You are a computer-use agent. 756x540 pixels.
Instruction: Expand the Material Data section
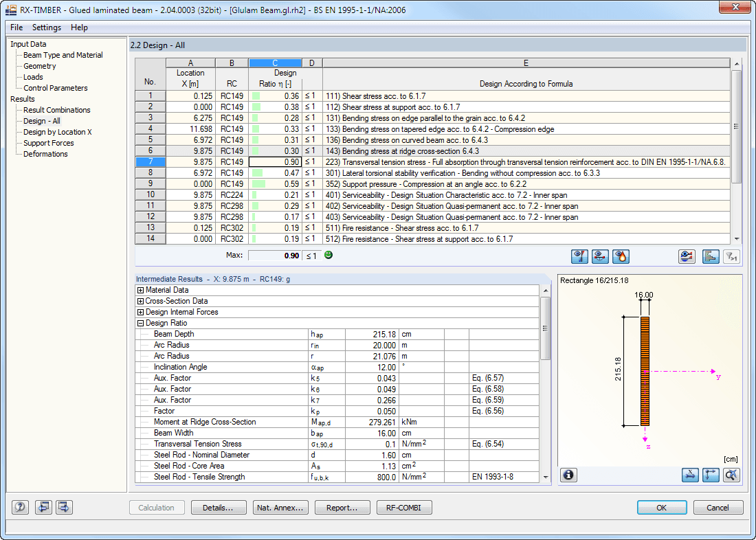(142, 290)
